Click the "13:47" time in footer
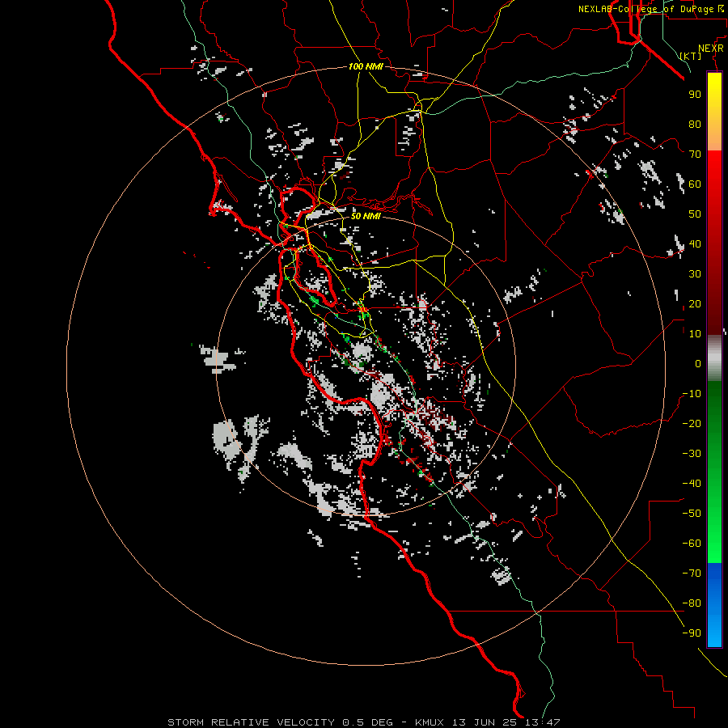The width and height of the screenshot is (728, 728). [542, 722]
